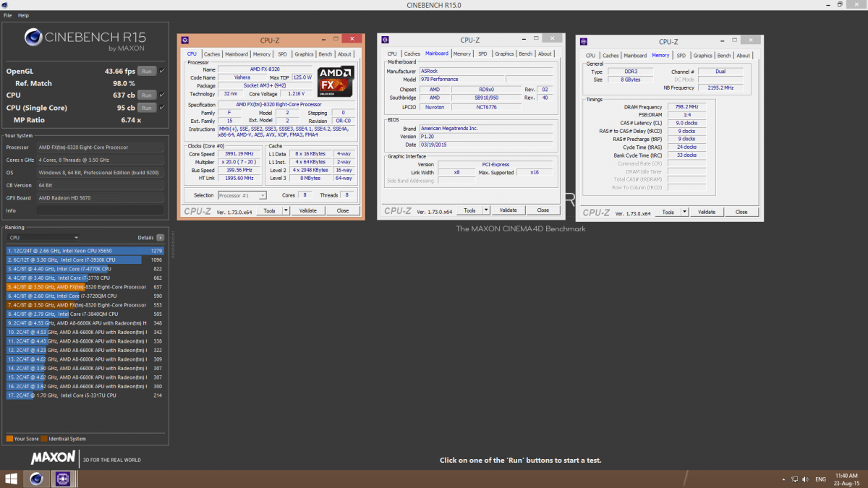Switch to Graphics tab in CPU-Z Memory window
The height and width of the screenshot is (488, 868).
(702, 55)
